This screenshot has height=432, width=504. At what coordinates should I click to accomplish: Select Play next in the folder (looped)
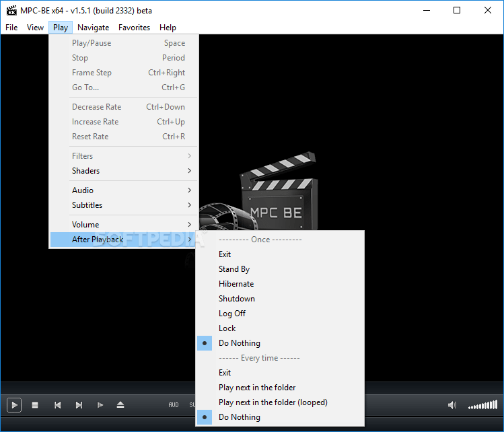280,402
